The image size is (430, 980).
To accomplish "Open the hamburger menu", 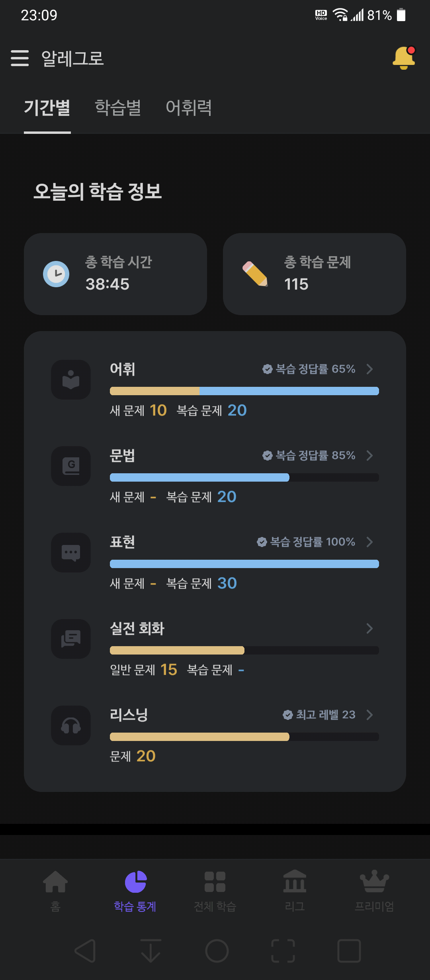I will pyautogui.click(x=20, y=58).
